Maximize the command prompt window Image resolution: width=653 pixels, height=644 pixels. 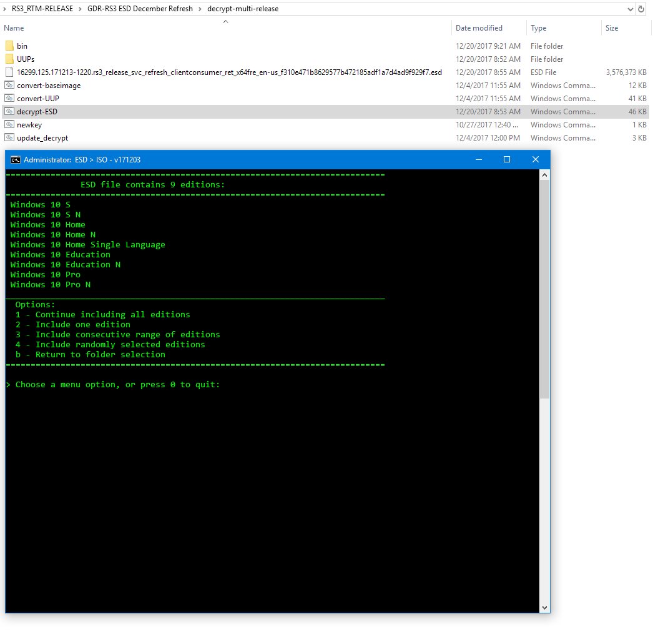point(507,159)
